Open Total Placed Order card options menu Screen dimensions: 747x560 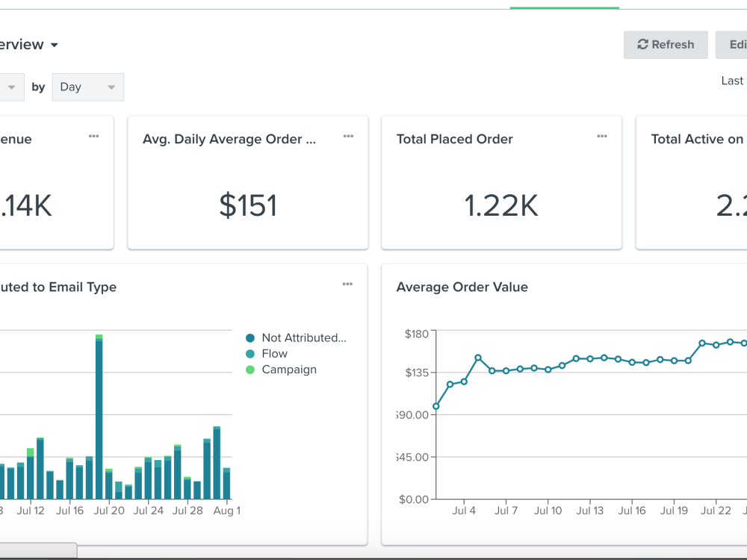602,136
